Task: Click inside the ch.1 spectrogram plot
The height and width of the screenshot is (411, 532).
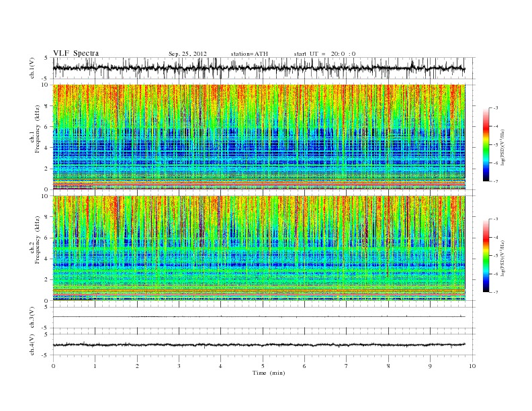Action: (259, 137)
